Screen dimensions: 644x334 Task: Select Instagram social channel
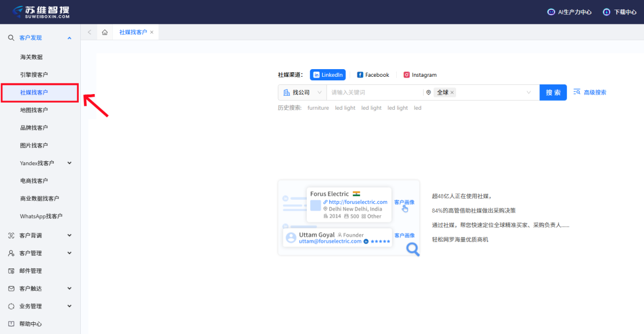pyautogui.click(x=420, y=75)
